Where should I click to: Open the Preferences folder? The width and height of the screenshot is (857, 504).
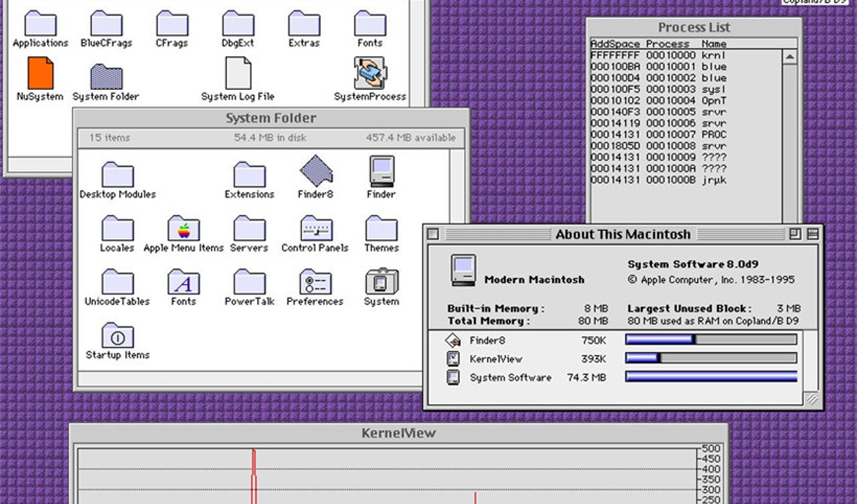click(316, 282)
